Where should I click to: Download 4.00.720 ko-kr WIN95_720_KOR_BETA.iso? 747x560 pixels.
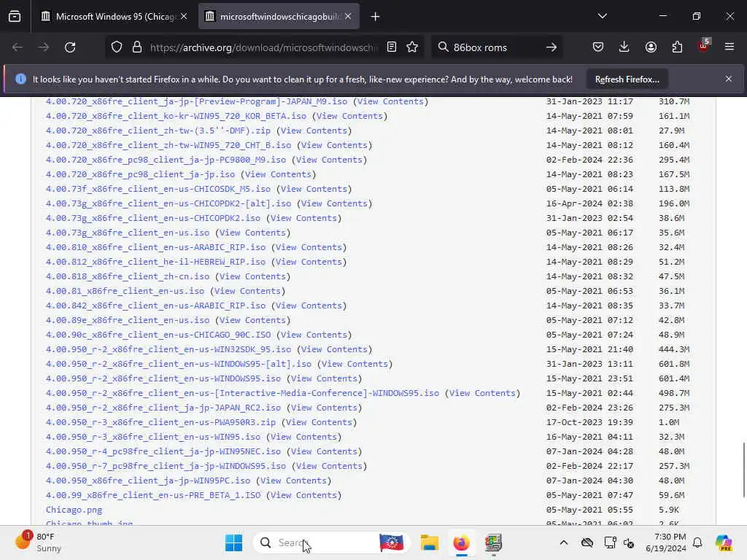(x=177, y=116)
